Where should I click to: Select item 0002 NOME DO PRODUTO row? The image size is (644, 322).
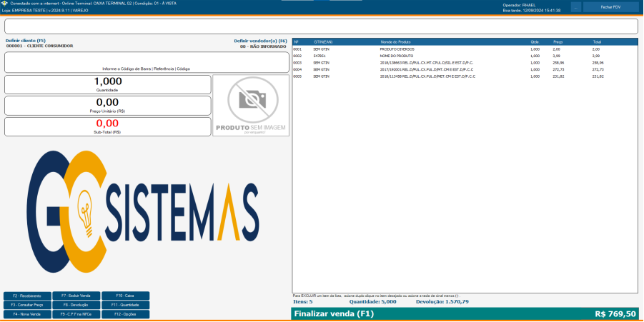465,56
